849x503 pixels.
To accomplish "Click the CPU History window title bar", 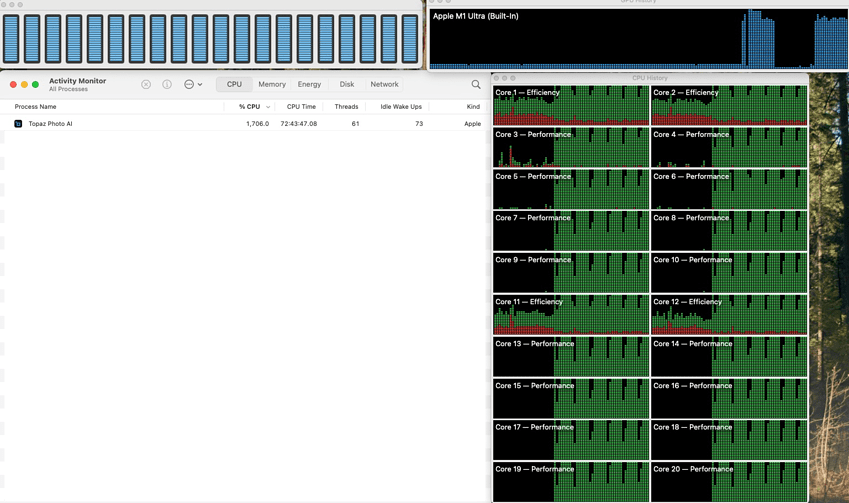I will (650, 78).
